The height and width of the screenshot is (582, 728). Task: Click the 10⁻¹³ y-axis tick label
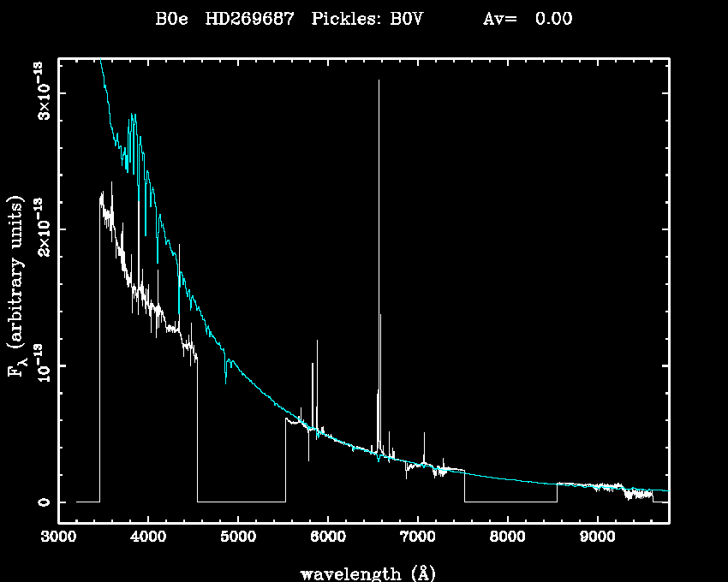click(x=39, y=365)
